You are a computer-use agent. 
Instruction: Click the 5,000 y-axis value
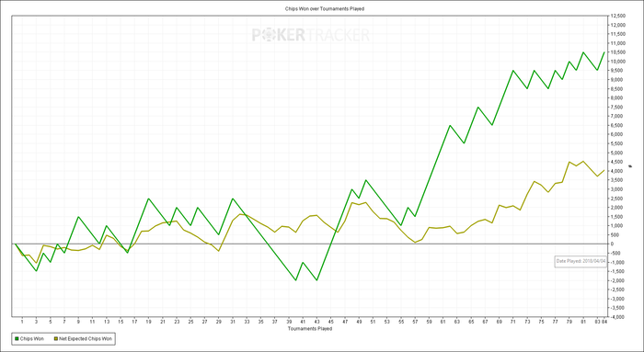click(x=617, y=153)
